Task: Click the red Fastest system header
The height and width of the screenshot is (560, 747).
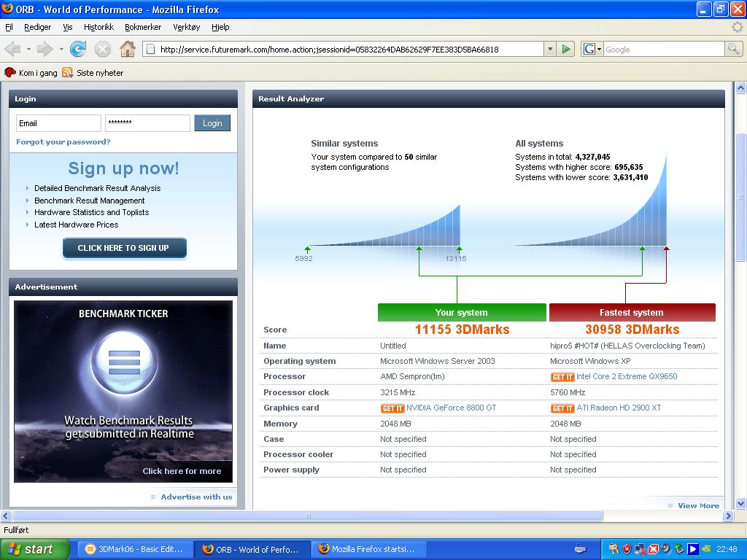Action: (x=632, y=312)
